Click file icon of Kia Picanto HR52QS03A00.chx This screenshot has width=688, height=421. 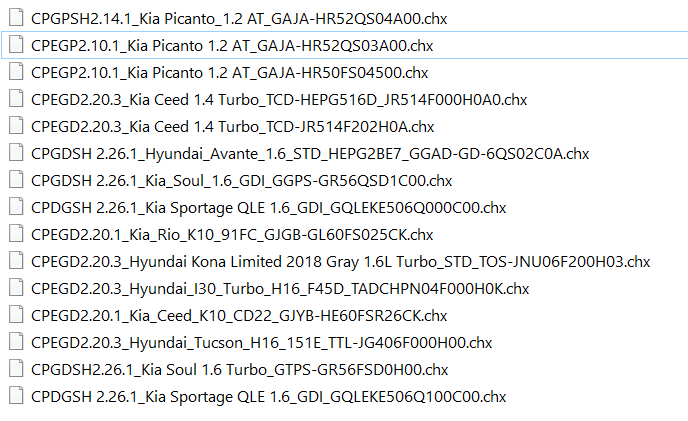pyautogui.click(x=14, y=45)
